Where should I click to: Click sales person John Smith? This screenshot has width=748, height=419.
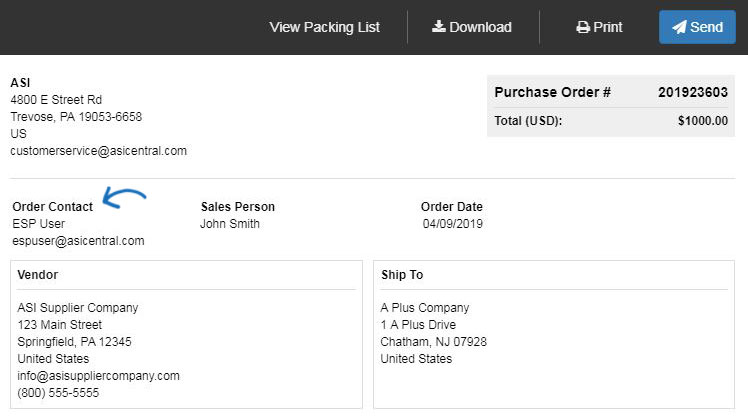(230, 224)
